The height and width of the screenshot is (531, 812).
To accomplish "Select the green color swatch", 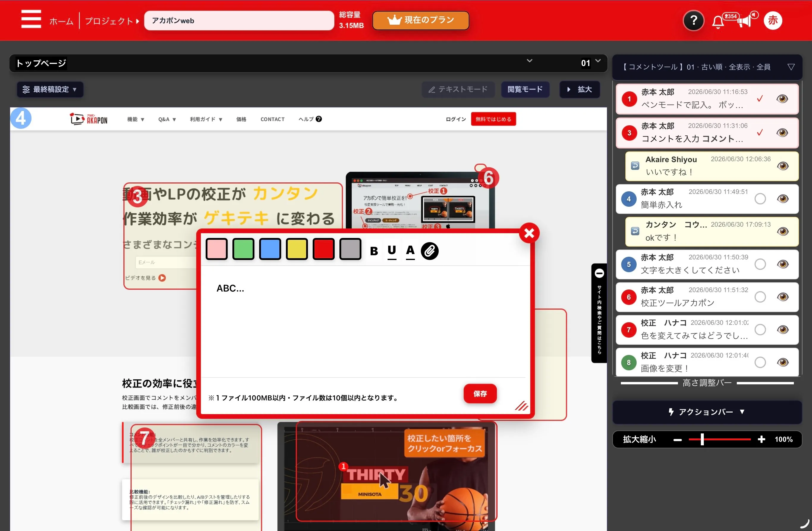I will (243, 249).
